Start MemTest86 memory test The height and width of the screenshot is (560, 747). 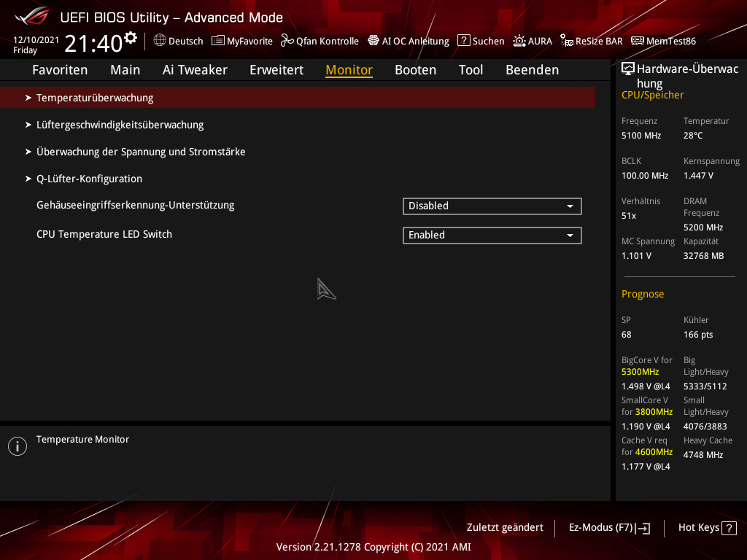coord(663,41)
